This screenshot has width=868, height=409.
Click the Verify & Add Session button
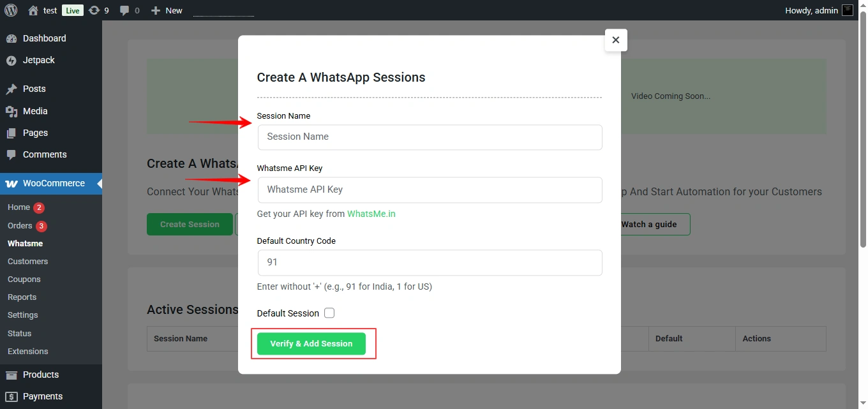pos(311,344)
